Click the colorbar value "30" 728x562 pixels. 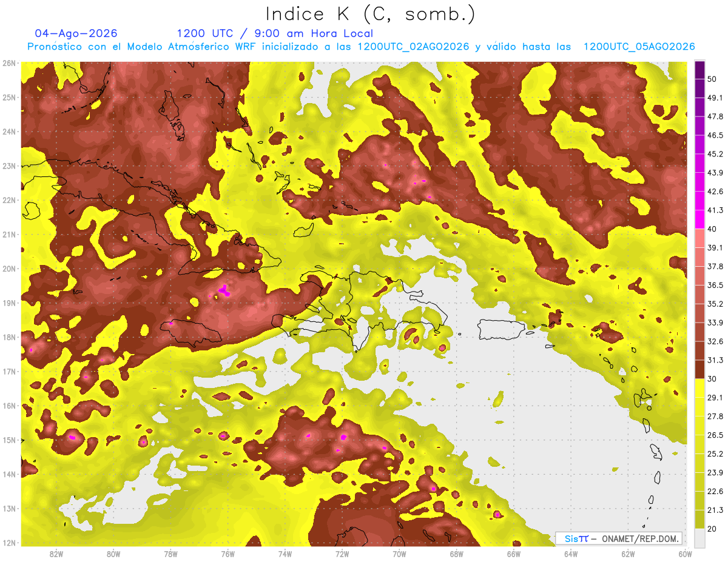tap(713, 379)
